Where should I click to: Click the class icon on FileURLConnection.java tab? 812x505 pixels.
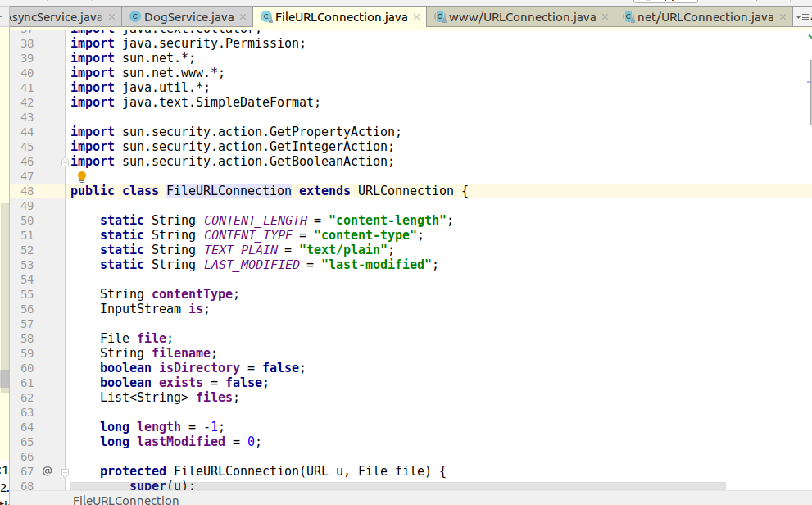pyautogui.click(x=266, y=17)
